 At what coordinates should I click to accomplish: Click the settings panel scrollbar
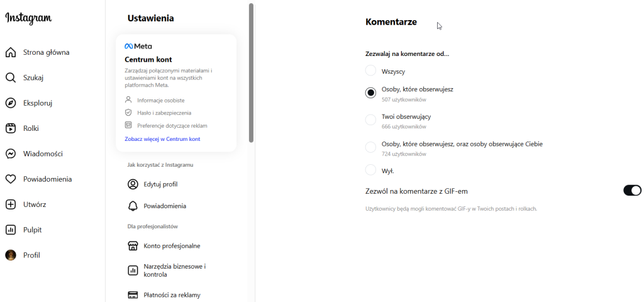252,72
